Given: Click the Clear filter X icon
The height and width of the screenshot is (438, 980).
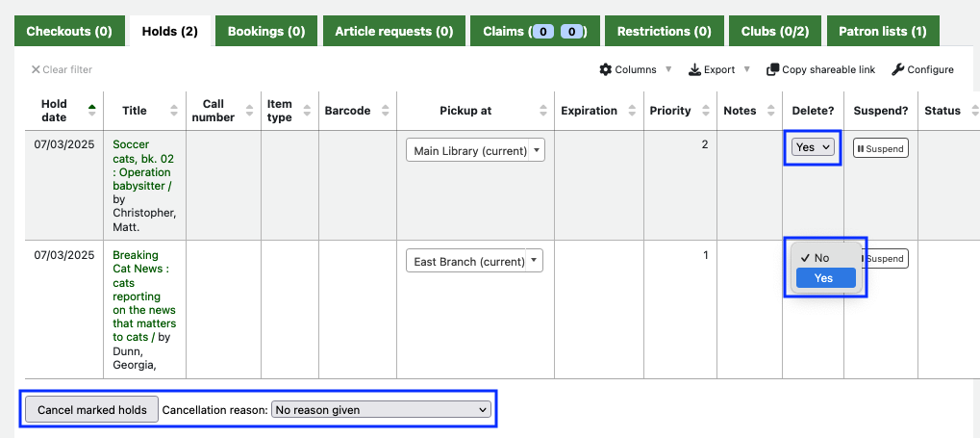Looking at the screenshot, I should (x=36, y=70).
